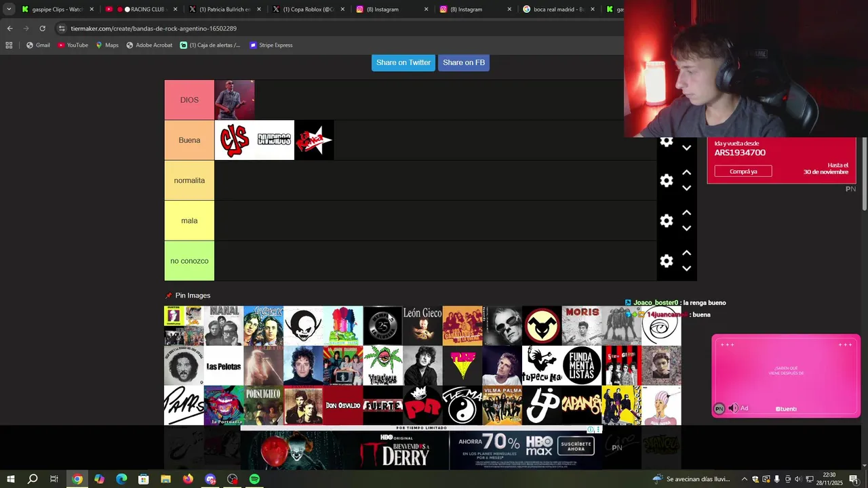Switch to gaspipe Clips tab
868x488 pixels.
[57, 9]
